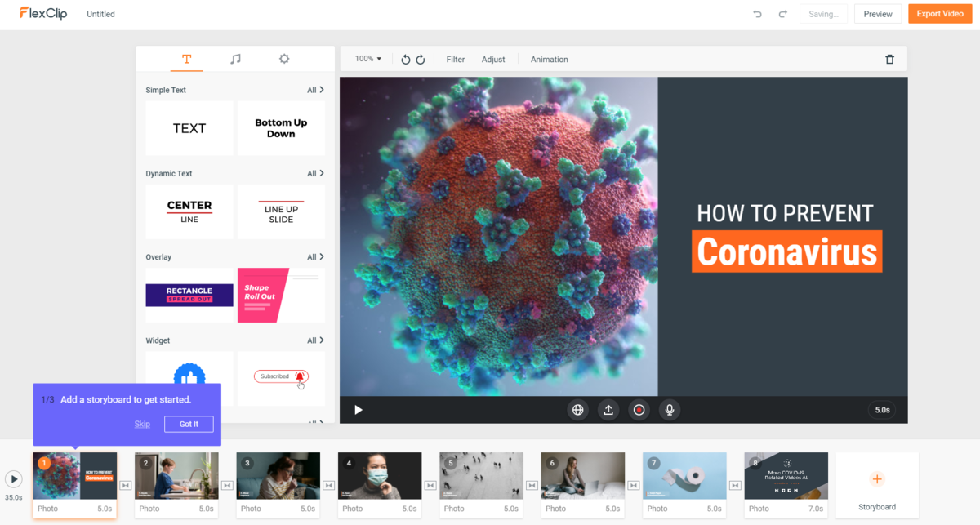Add the simple TEXT preset
This screenshot has width=980, height=525.
tap(189, 128)
